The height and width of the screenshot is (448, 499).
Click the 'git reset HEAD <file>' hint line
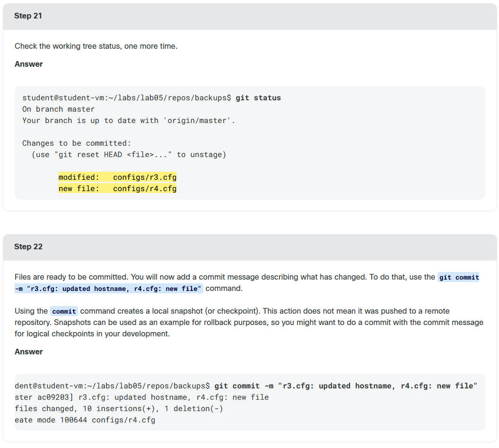click(129, 155)
